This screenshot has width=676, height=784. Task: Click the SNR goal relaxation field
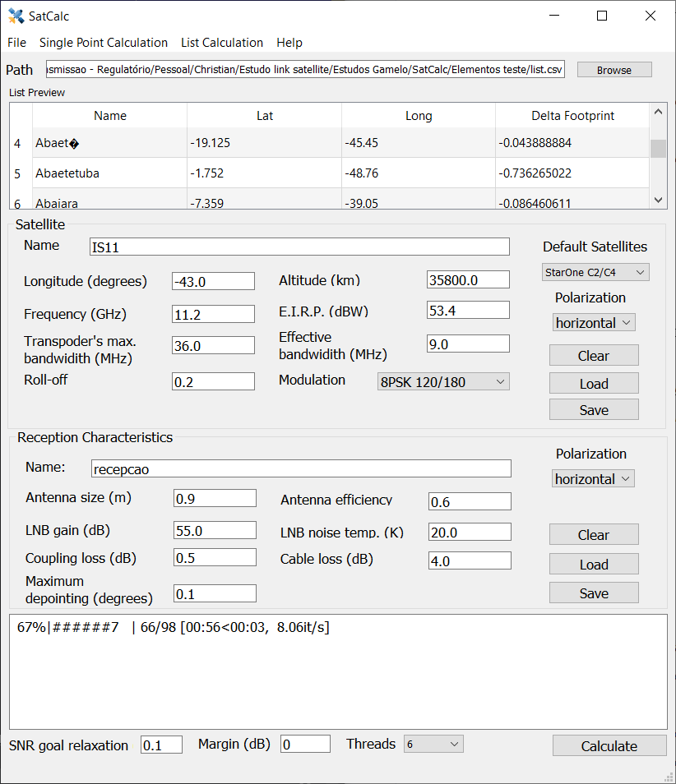pyautogui.click(x=162, y=745)
